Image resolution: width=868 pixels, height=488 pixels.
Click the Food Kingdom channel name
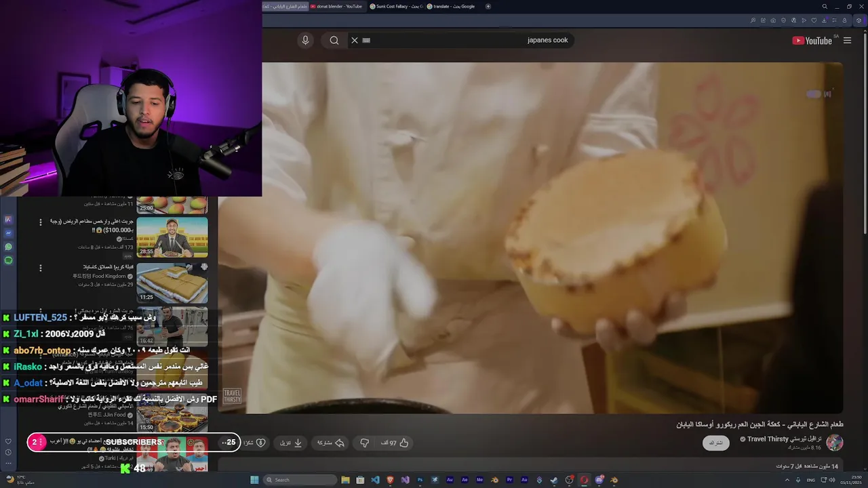[99, 276]
